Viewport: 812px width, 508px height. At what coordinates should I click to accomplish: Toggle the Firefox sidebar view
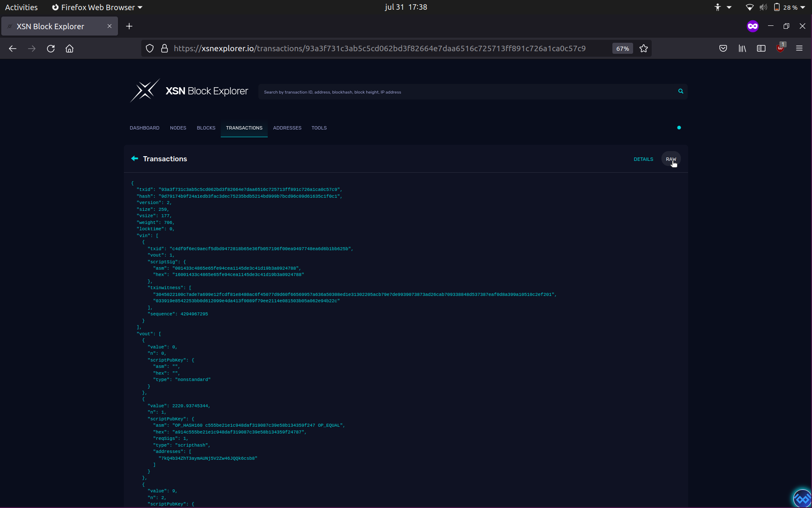[761, 49]
